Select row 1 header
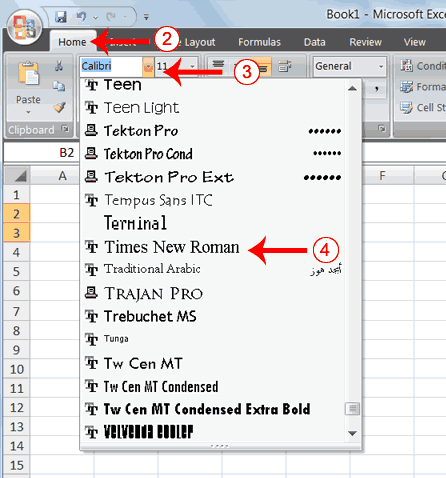This screenshot has width=446, height=478. point(16,194)
